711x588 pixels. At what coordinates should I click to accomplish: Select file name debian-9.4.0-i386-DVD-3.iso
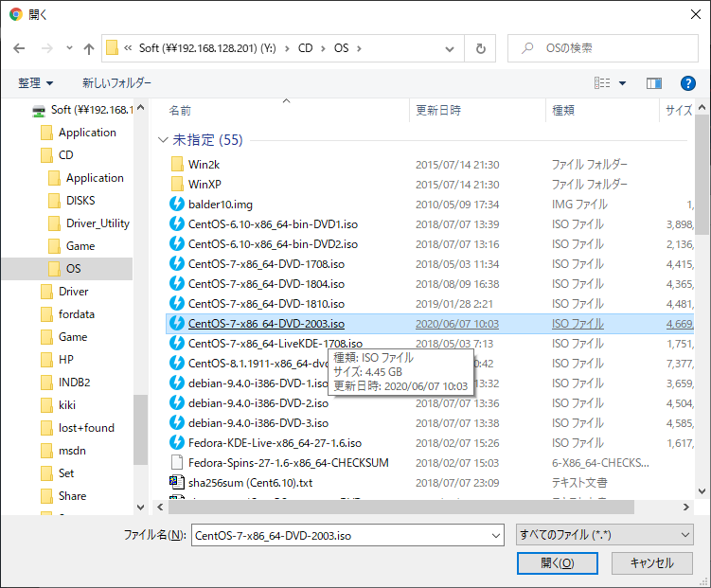[258, 423]
